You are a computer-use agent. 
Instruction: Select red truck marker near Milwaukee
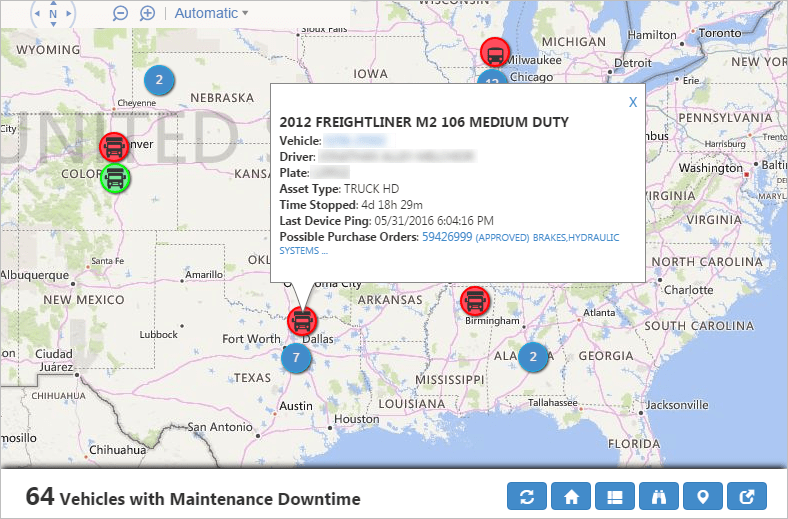click(495, 52)
